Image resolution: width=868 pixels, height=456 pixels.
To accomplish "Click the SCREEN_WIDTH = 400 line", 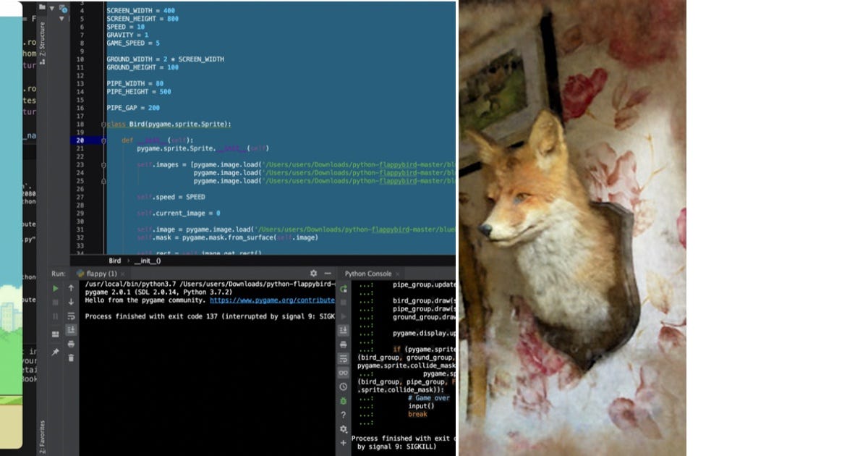I will click(142, 11).
